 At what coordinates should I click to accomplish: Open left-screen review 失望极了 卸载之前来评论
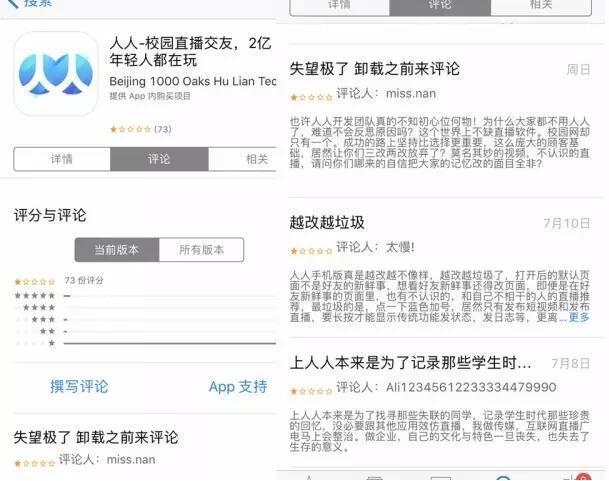(x=96, y=437)
